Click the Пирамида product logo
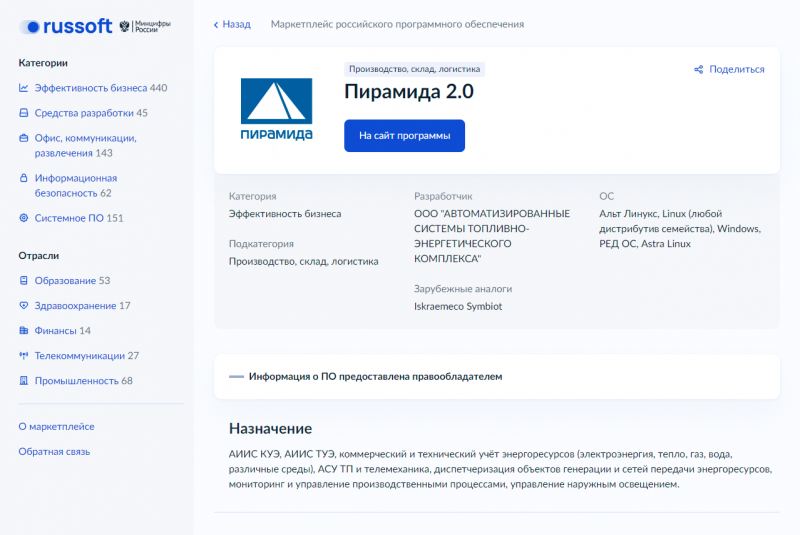The height and width of the screenshot is (535, 800). [276, 109]
